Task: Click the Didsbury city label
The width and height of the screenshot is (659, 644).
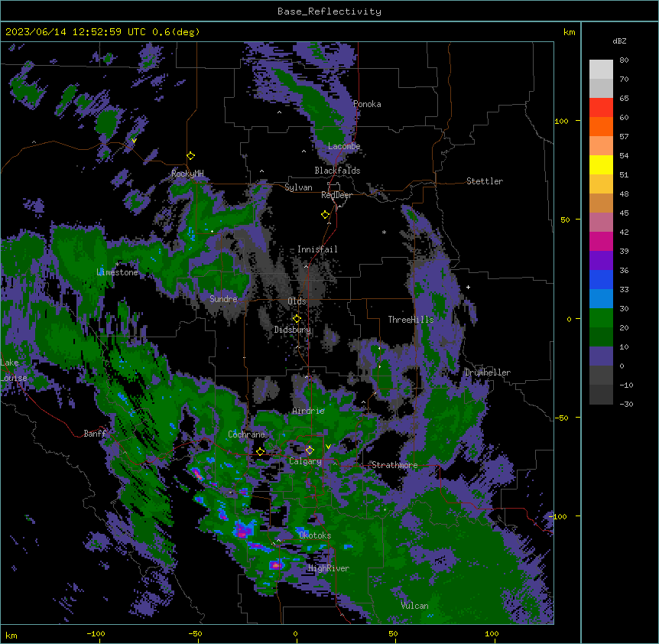Action: pyautogui.click(x=293, y=330)
